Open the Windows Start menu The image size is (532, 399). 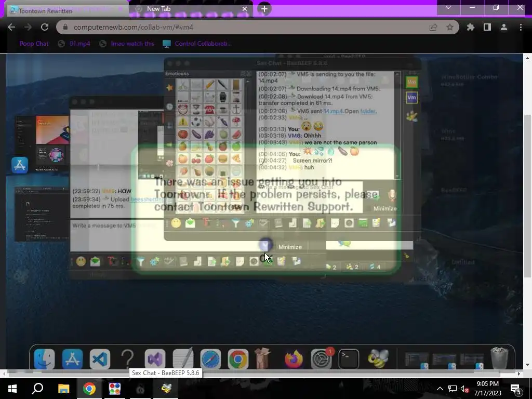pyautogui.click(x=12, y=389)
